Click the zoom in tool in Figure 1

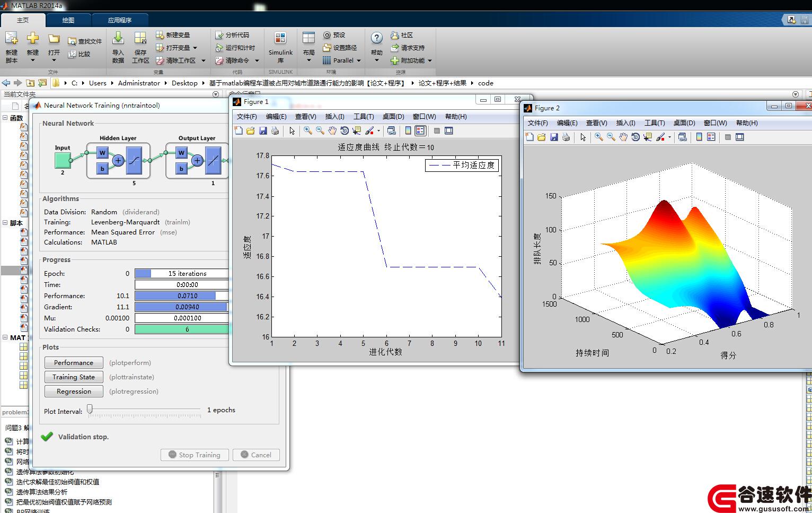pos(307,131)
